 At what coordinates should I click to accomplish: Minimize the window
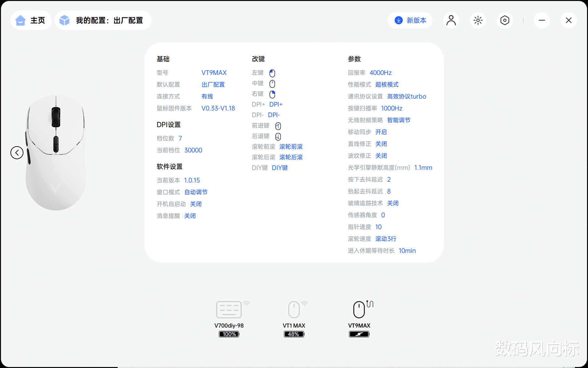(542, 20)
